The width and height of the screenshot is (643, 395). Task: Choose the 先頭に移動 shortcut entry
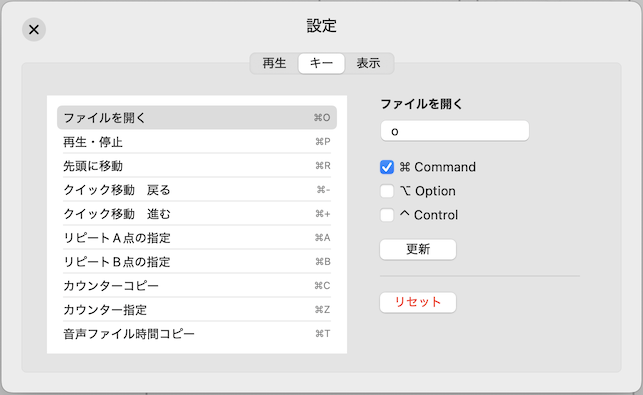(197, 166)
